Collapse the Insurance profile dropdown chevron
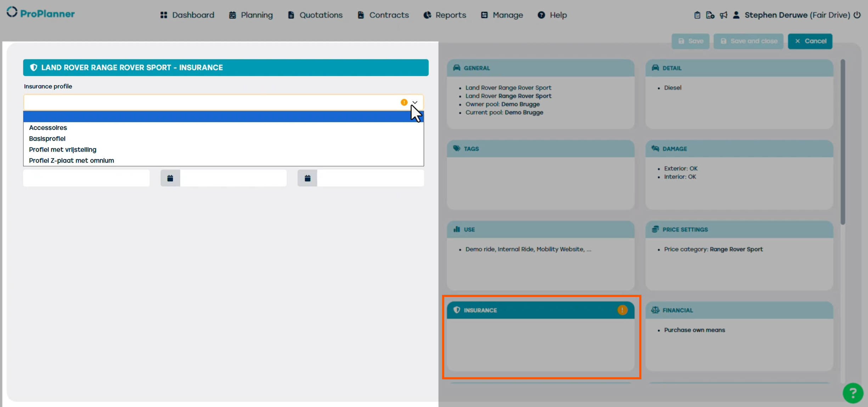 point(415,102)
